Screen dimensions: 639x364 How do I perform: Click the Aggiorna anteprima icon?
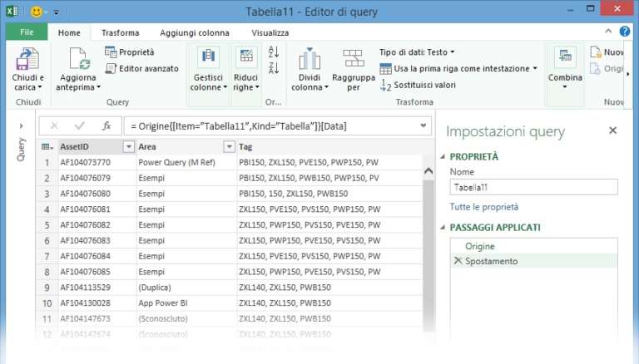(x=79, y=59)
